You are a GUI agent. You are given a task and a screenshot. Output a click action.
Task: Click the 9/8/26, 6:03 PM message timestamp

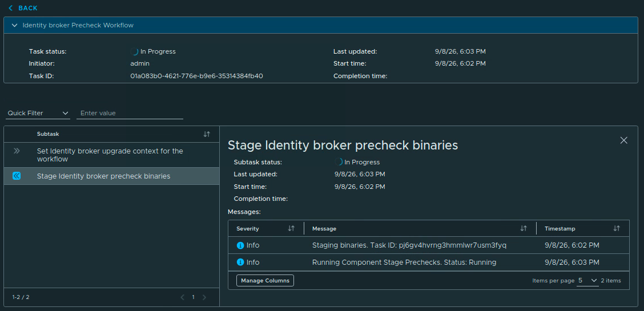[x=571, y=262]
